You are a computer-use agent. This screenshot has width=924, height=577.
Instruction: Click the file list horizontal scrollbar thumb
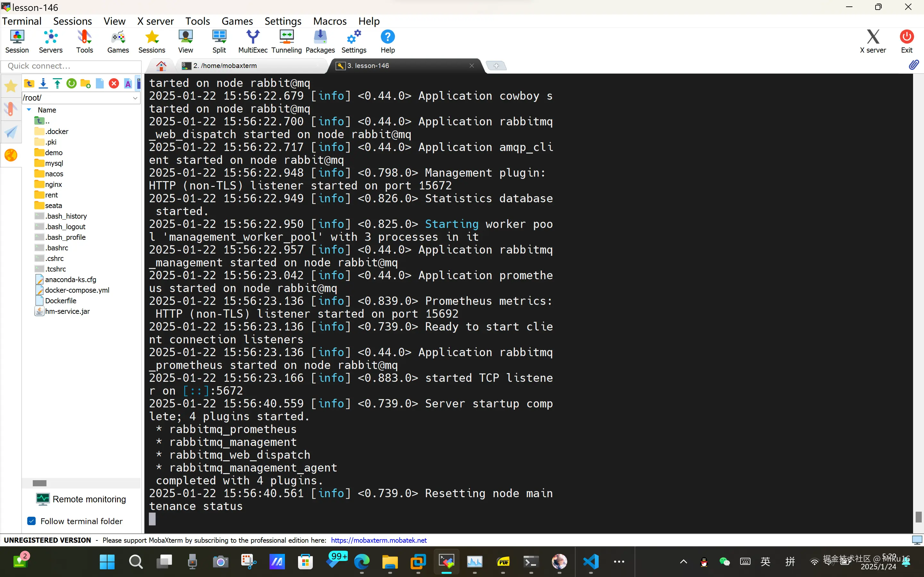click(x=39, y=483)
